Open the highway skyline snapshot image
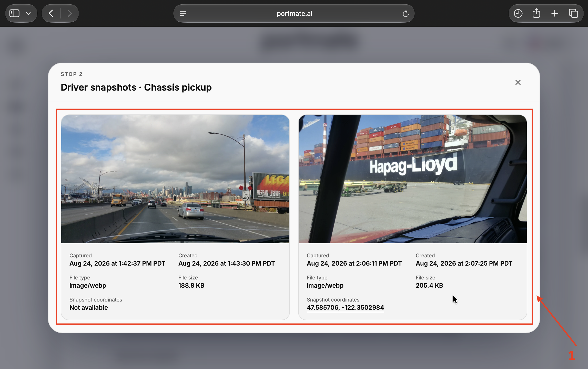Image resolution: width=588 pixels, height=369 pixels. click(175, 179)
